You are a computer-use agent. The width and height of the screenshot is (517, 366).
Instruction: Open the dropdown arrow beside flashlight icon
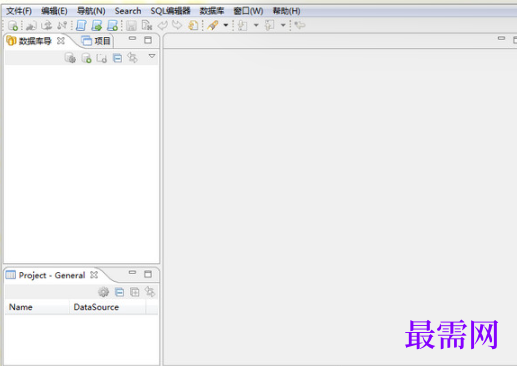[x=226, y=25]
